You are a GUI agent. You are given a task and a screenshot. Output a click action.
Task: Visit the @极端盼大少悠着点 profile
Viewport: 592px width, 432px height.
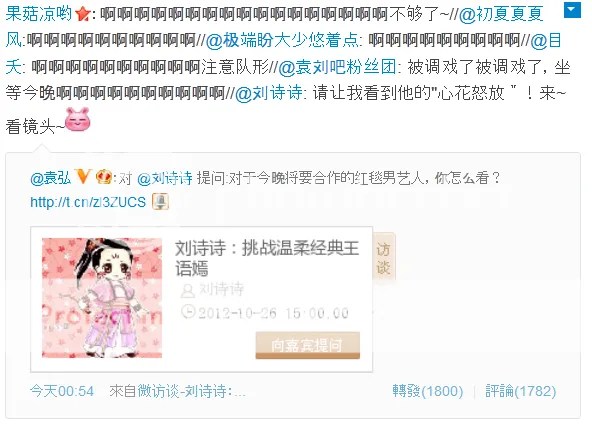click(282, 40)
